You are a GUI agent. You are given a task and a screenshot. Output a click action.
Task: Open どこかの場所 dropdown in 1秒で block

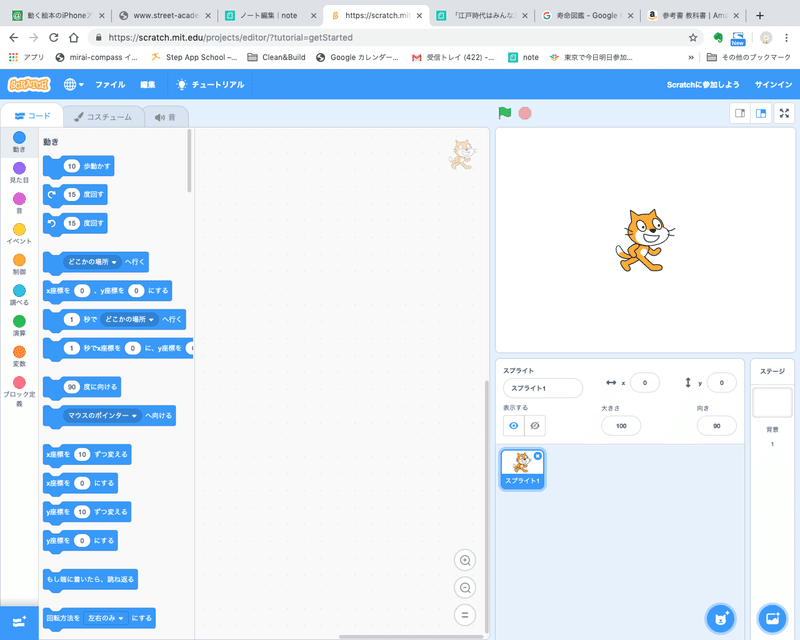coord(130,319)
